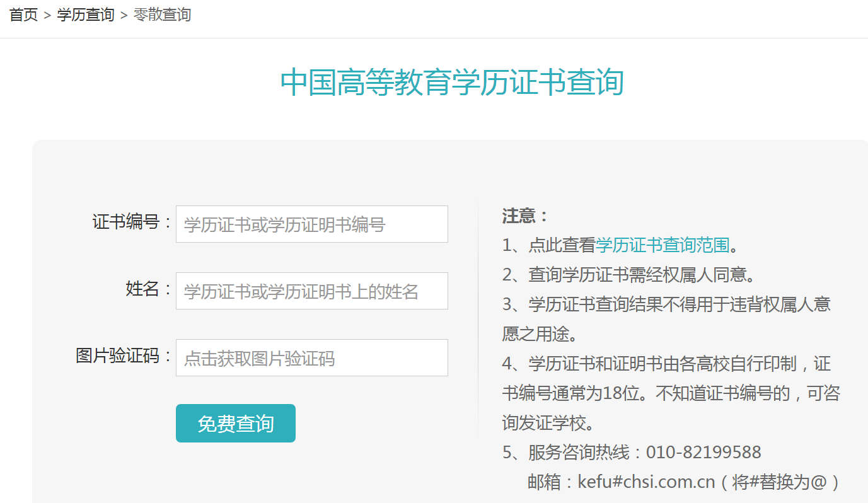Click the 中国高等教育学历证书查询 page heading

click(x=452, y=83)
